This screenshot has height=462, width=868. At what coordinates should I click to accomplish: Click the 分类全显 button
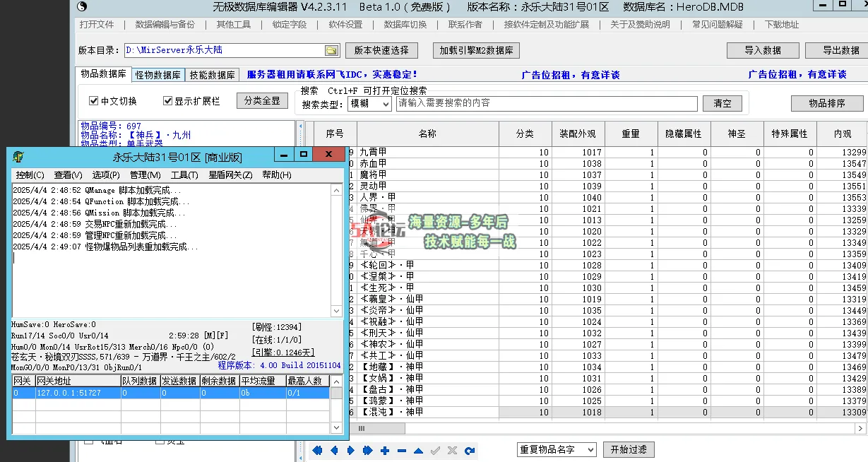coord(262,101)
